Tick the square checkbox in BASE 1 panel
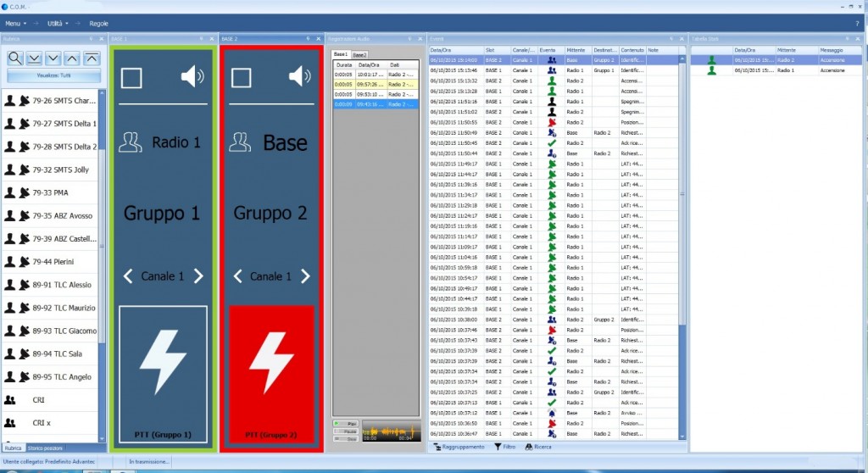The image size is (868, 473). [x=131, y=78]
